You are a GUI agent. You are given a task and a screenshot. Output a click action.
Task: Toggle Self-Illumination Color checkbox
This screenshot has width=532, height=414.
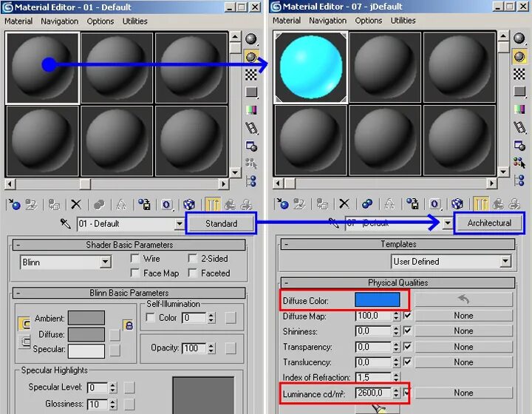[150, 318]
